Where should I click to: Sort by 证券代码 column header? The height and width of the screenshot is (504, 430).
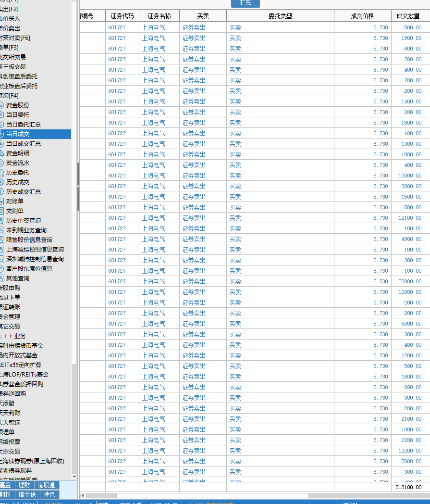tap(122, 16)
